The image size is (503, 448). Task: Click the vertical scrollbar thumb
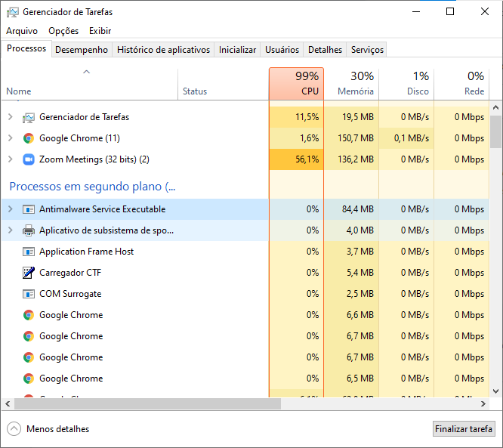click(x=495, y=131)
